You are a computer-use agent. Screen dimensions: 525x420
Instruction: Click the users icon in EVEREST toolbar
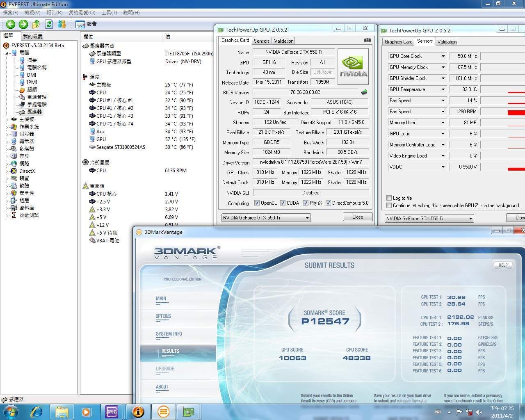(62, 24)
